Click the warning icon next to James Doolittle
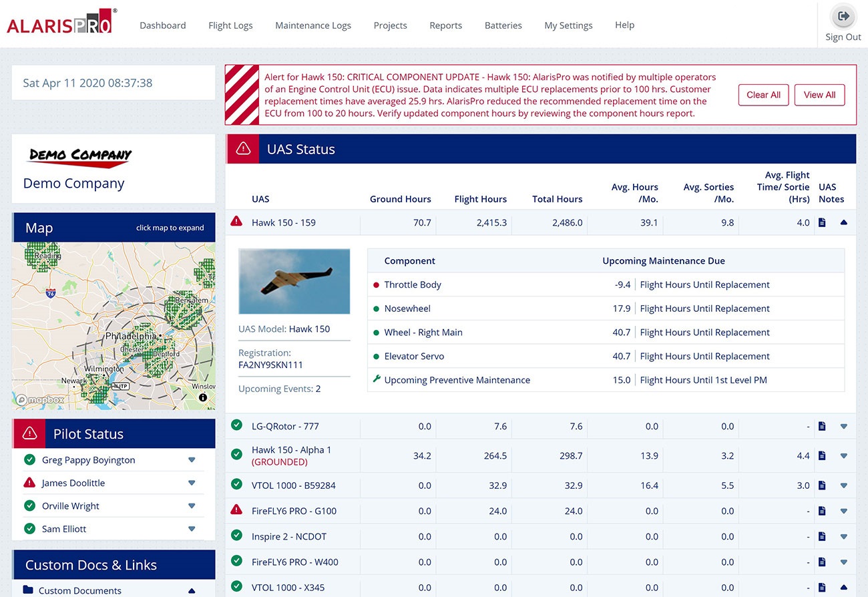The height and width of the screenshot is (597, 868). [x=29, y=482]
